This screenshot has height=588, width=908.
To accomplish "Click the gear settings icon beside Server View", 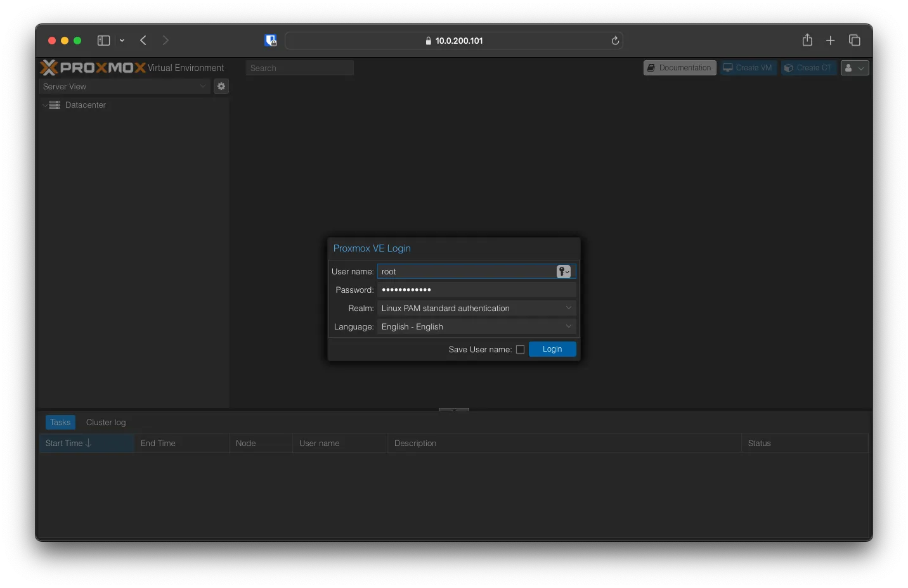I will point(221,86).
